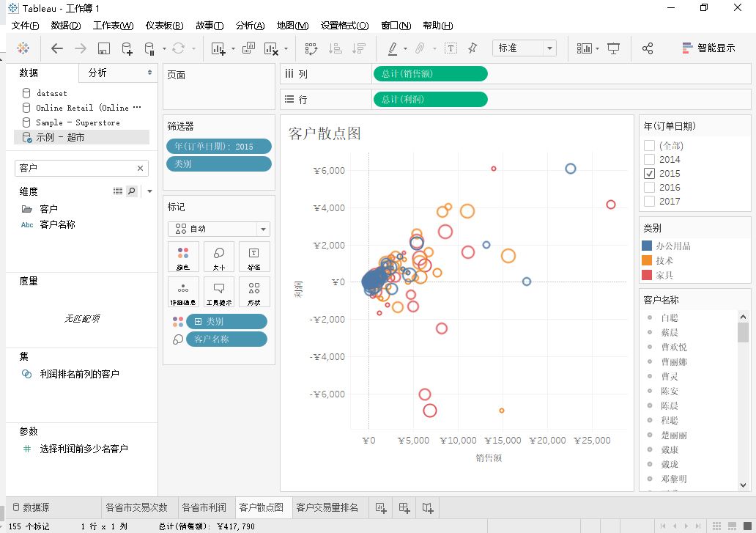The height and width of the screenshot is (533, 756).
Task: Open the Tooltip marks card button
Action: [219, 292]
